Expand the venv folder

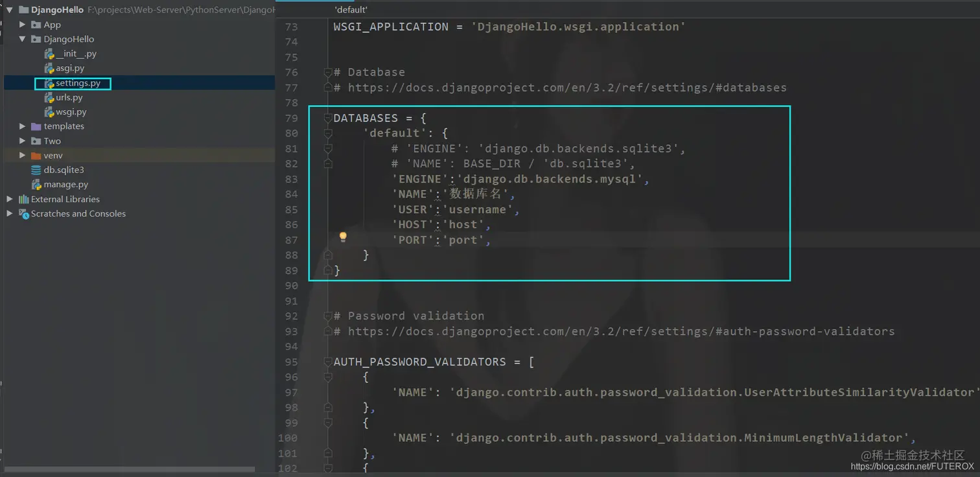click(23, 156)
